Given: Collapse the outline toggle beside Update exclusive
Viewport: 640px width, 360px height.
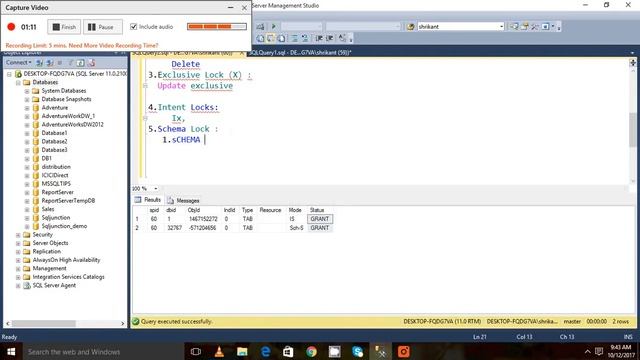Looking at the screenshot, I should tap(145, 86).
